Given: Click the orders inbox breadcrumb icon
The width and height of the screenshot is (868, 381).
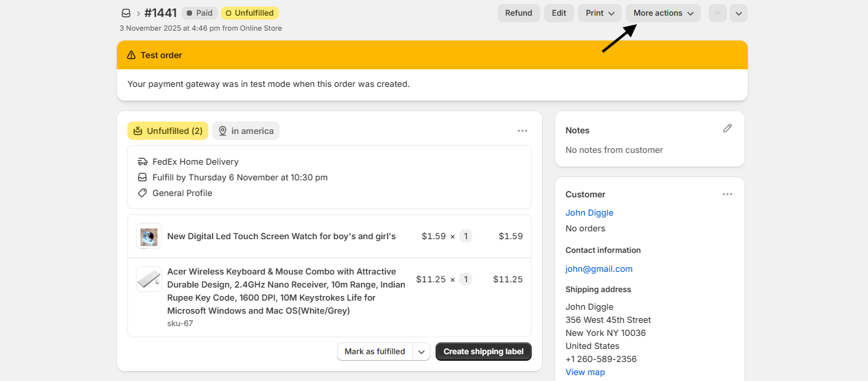Looking at the screenshot, I should 126,13.
